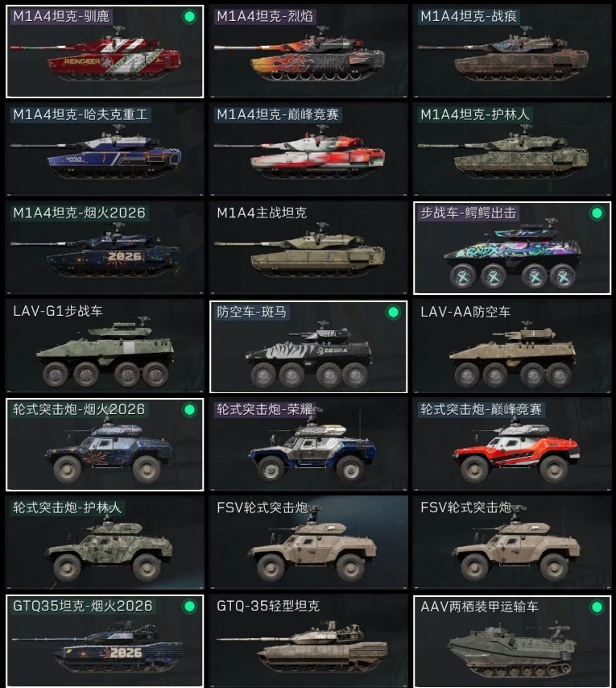Choose the M1A4坦克-护林人 camo skin
The height and width of the screenshot is (688, 616).
pyautogui.click(x=512, y=150)
